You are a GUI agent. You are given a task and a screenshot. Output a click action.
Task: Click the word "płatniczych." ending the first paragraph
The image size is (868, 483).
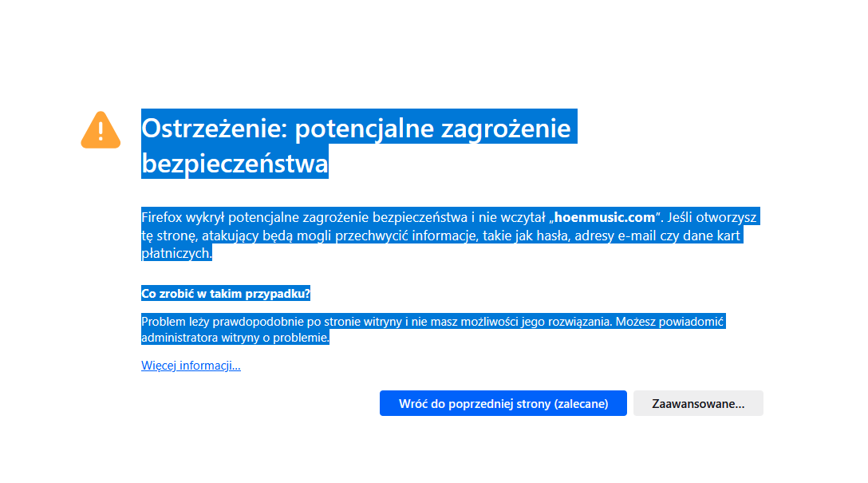click(176, 253)
